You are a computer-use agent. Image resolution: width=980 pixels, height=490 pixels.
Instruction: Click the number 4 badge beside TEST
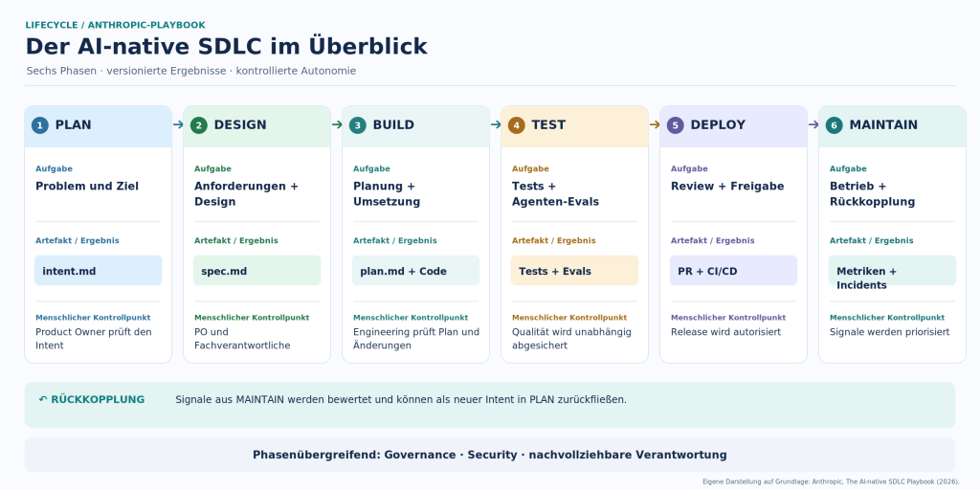[516, 125]
